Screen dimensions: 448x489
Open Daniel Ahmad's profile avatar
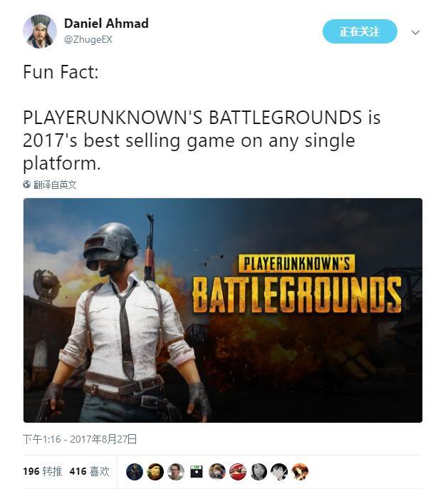40,31
